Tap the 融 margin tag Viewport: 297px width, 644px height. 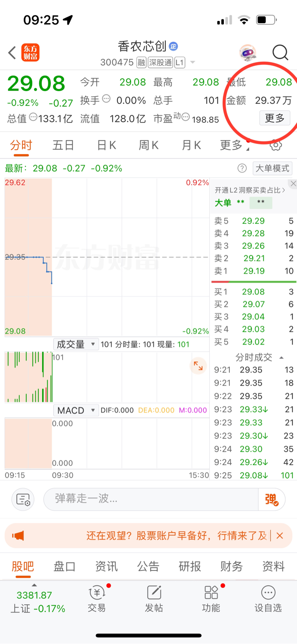pyautogui.click(x=141, y=62)
